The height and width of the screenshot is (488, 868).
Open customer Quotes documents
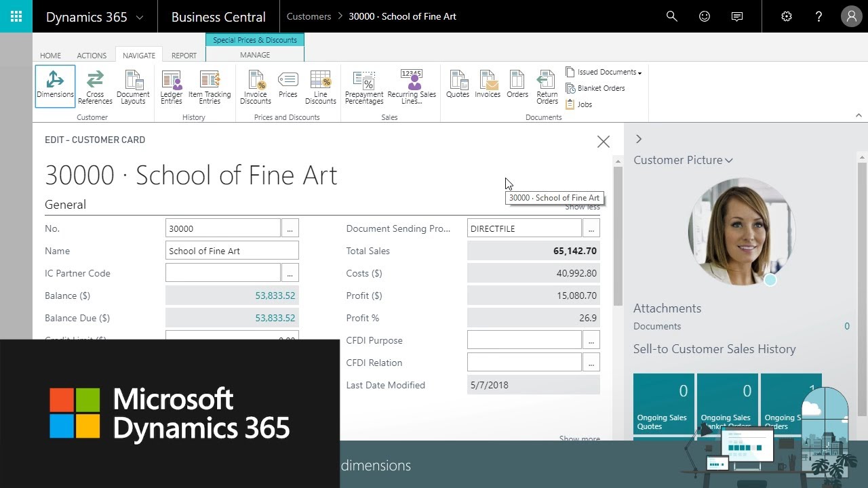tap(458, 85)
